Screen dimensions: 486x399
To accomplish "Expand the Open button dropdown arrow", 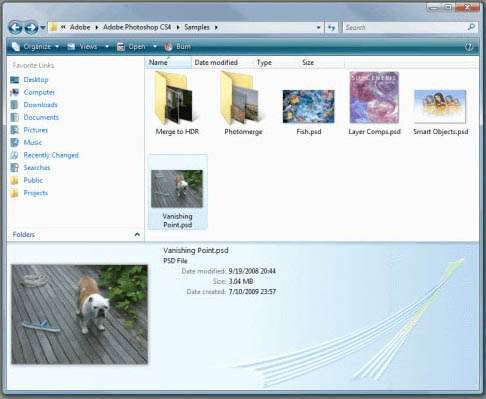I will click(x=155, y=47).
